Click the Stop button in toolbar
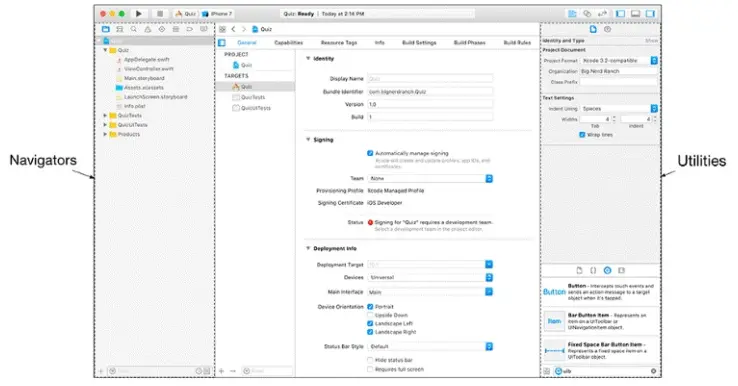The image size is (738, 386). (160, 14)
